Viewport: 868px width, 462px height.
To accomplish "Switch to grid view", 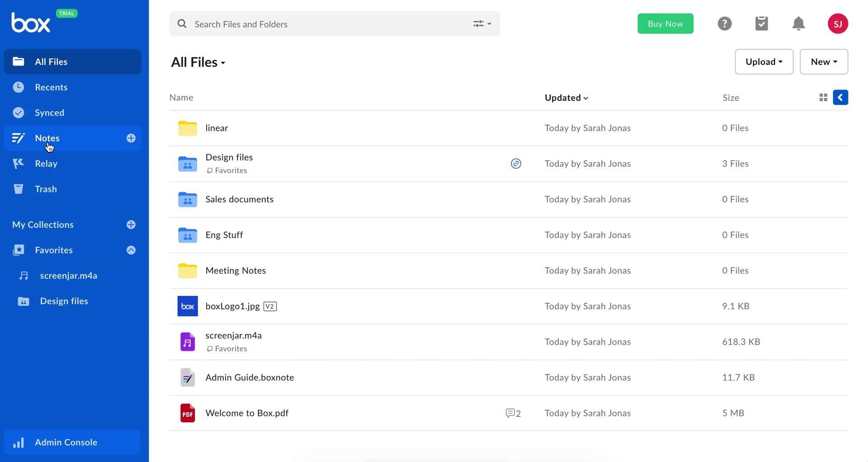I will pos(823,98).
